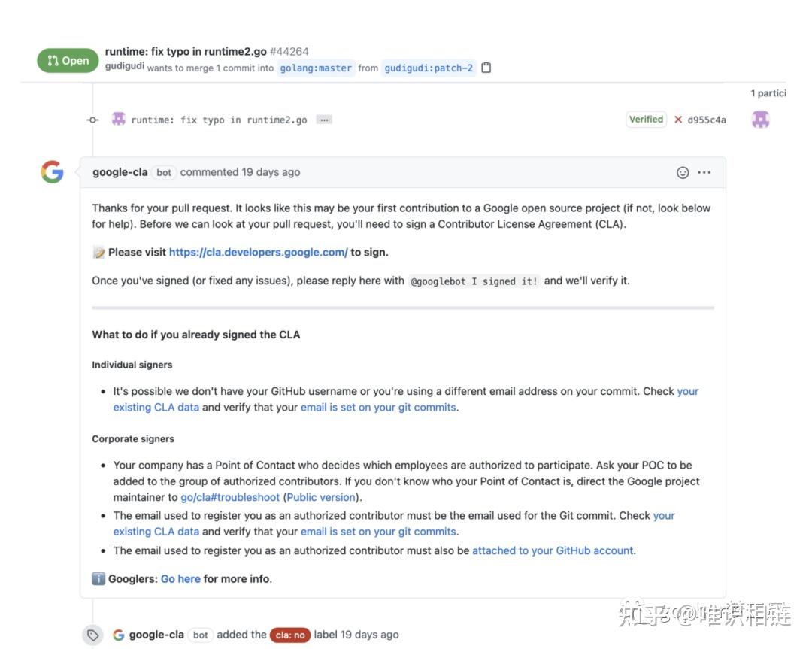Image resolution: width=812 pixels, height=649 pixels.
Task: Click the commit author avatar icon
Action: click(119, 119)
